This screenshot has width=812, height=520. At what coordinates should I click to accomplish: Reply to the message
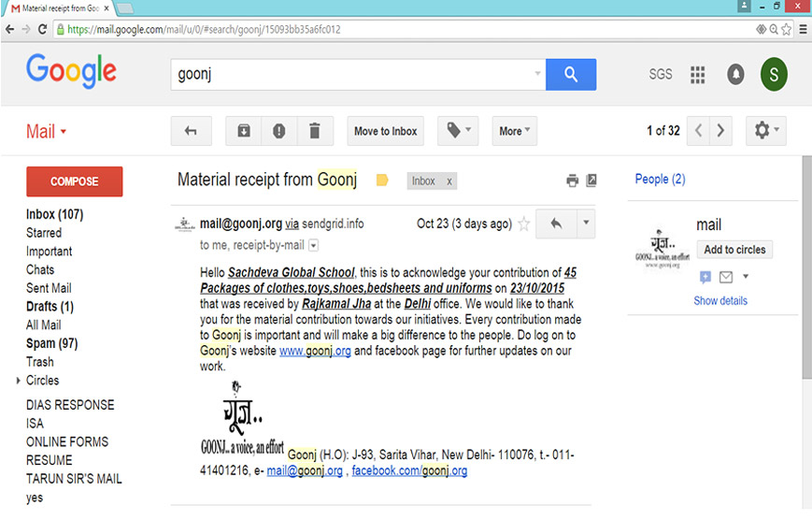click(556, 224)
